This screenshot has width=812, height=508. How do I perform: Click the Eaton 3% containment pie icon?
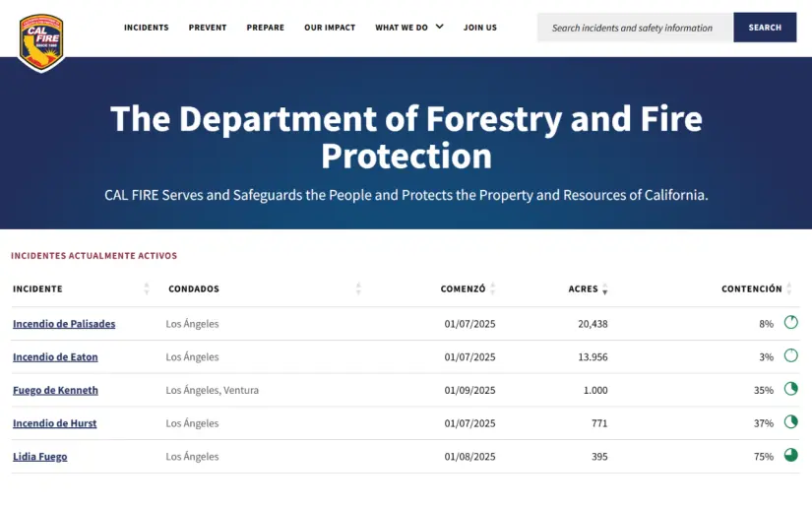(x=790, y=355)
